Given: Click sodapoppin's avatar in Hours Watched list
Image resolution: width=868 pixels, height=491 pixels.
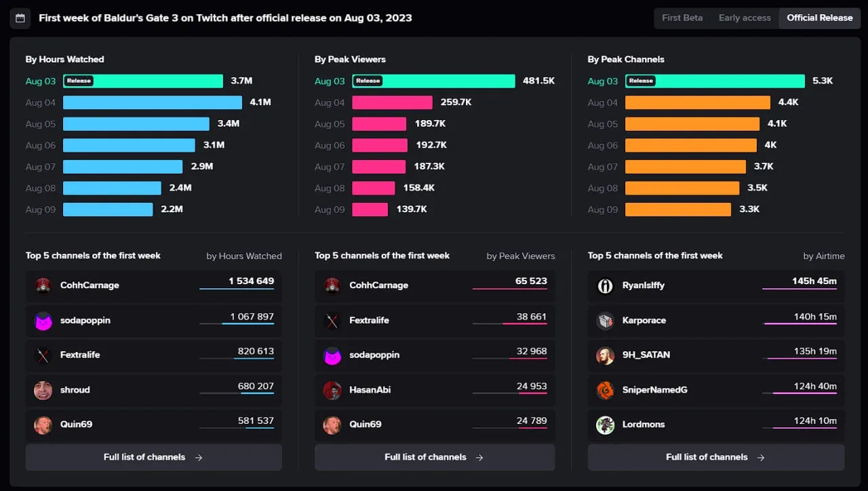Looking at the screenshot, I should pyautogui.click(x=43, y=320).
